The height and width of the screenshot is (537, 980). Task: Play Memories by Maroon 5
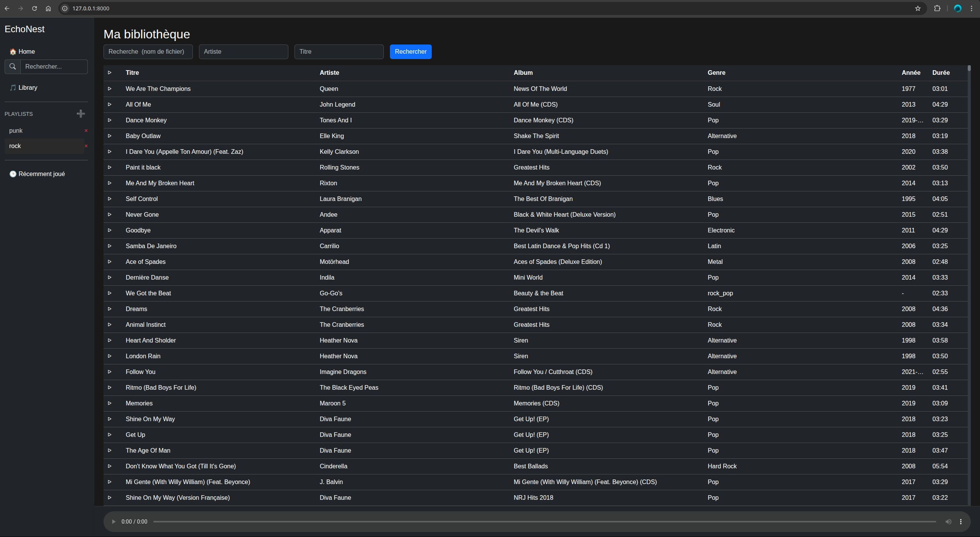[110, 403]
